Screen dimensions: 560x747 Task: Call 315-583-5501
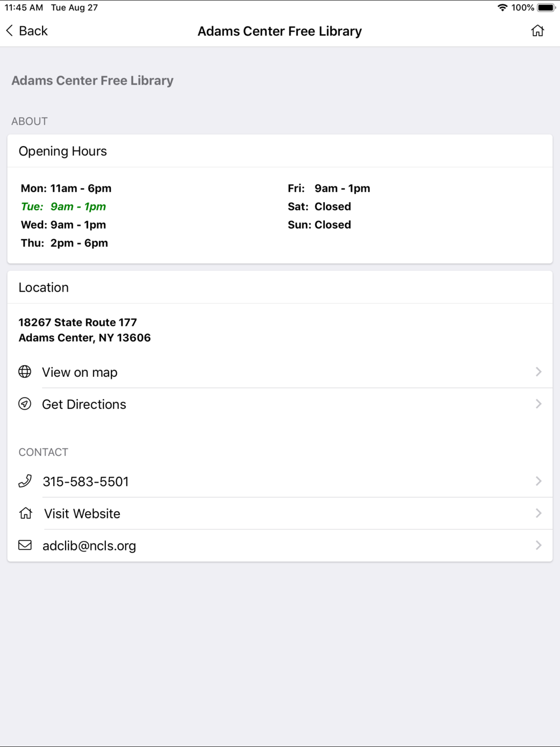[x=86, y=482]
